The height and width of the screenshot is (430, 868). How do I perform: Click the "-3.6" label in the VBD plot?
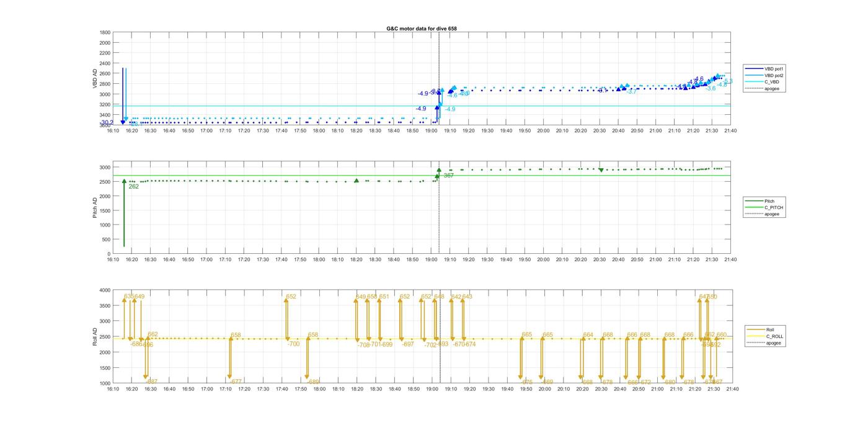711,88
